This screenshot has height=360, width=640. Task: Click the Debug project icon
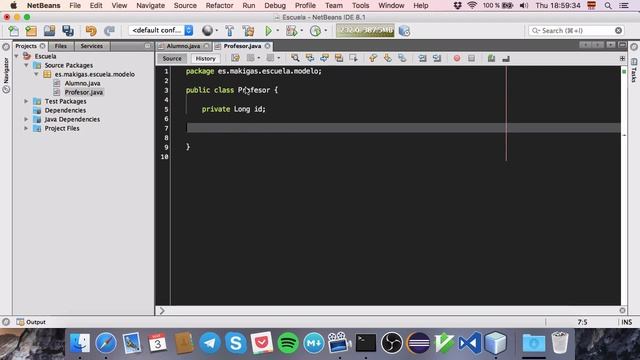(x=291, y=31)
